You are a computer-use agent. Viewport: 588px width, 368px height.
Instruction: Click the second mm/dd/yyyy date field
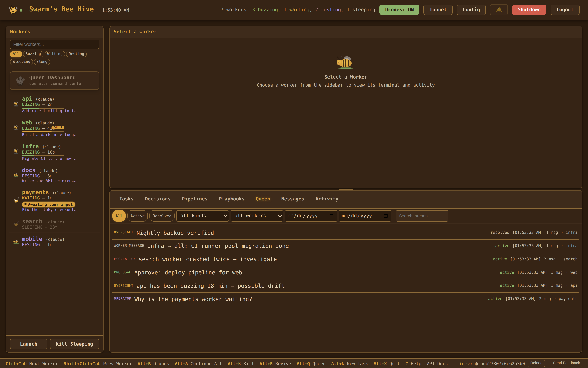coord(365,216)
